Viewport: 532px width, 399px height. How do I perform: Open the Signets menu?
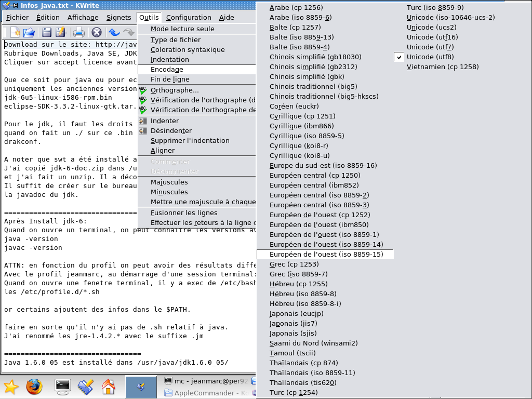click(118, 17)
